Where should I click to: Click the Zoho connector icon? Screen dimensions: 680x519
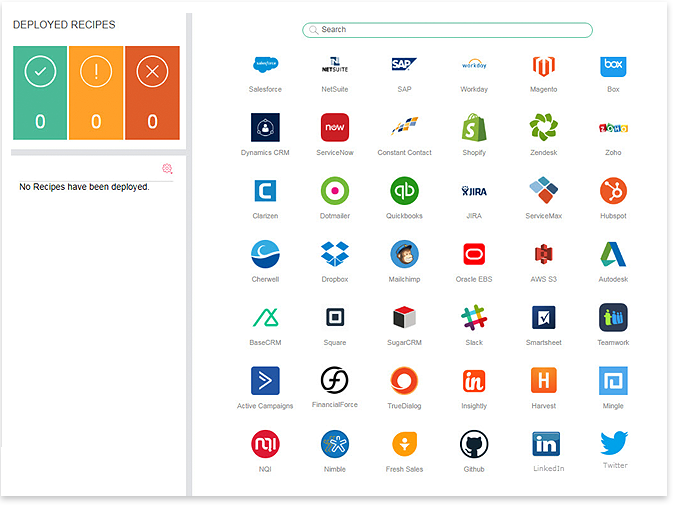click(613, 128)
